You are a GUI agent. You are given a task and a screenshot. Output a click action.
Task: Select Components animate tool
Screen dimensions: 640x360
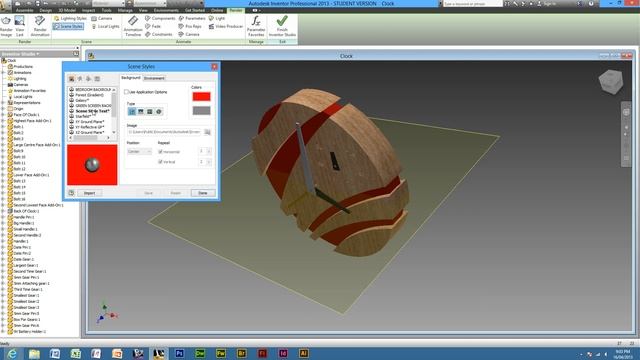coord(160,18)
